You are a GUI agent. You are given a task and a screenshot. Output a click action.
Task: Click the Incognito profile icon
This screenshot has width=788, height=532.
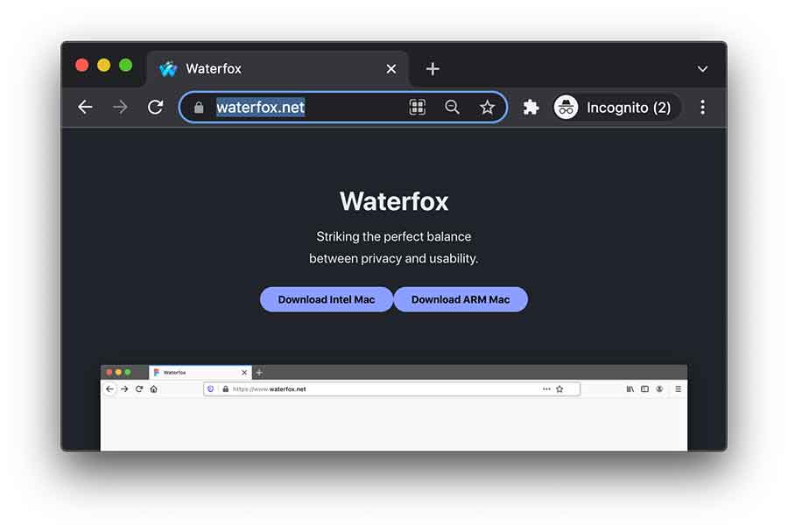566,107
